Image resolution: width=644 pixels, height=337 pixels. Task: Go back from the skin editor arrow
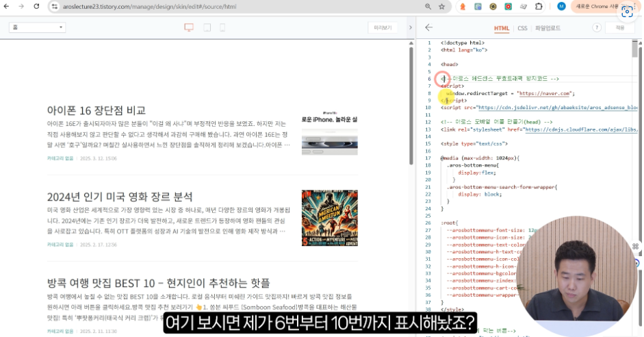[x=429, y=27]
